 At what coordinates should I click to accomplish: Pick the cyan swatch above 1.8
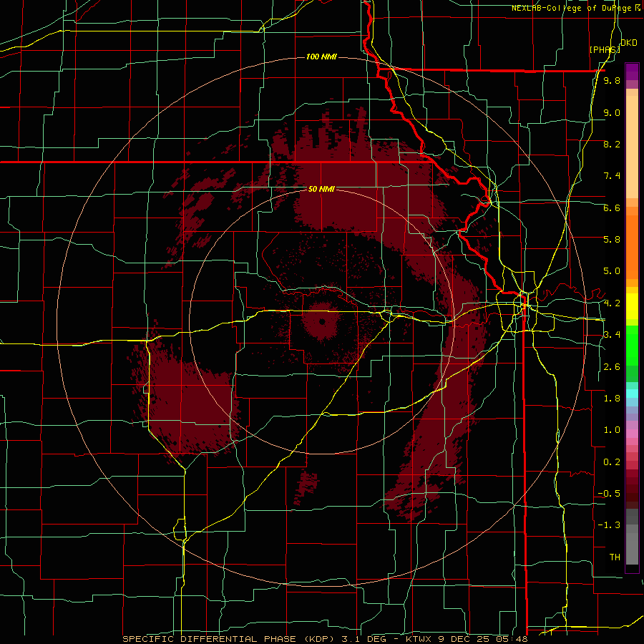point(632,394)
